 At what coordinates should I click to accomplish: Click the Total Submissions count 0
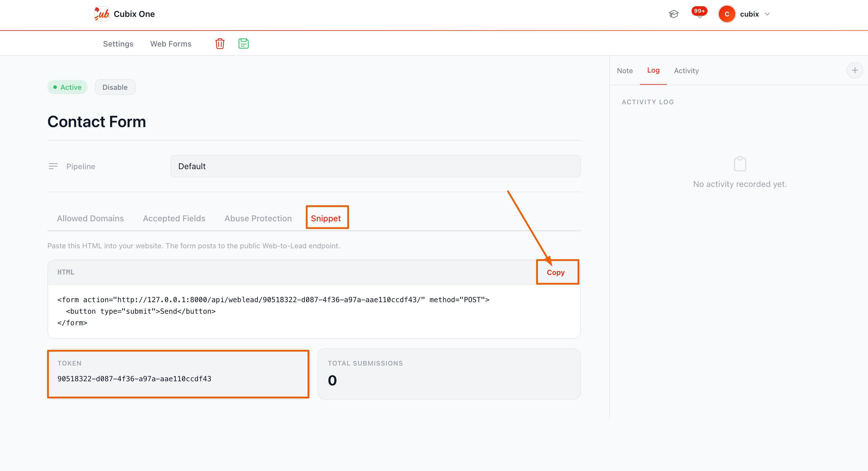(x=332, y=381)
